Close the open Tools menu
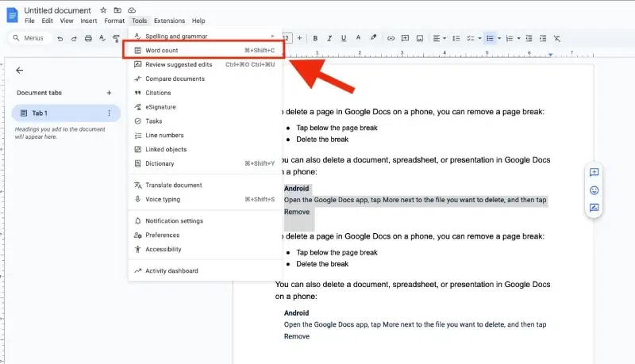Viewport: 635px width, 364px height. pyautogui.click(x=139, y=21)
